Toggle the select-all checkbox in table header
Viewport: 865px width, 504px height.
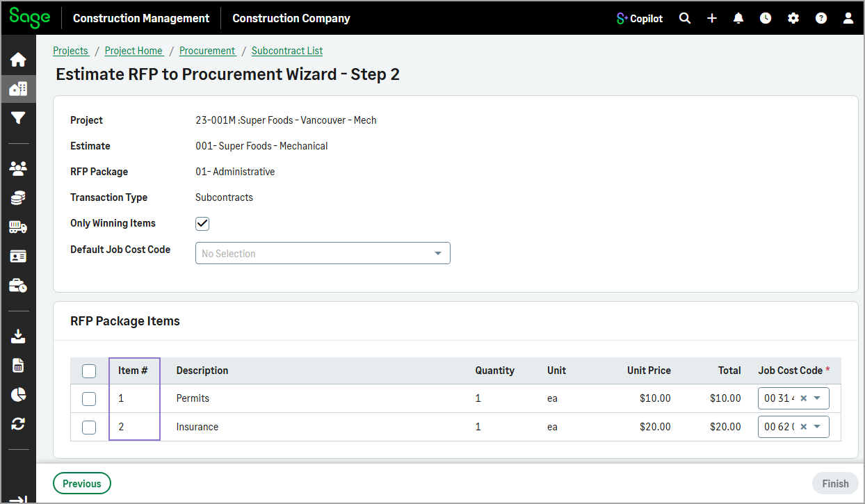pyautogui.click(x=89, y=371)
